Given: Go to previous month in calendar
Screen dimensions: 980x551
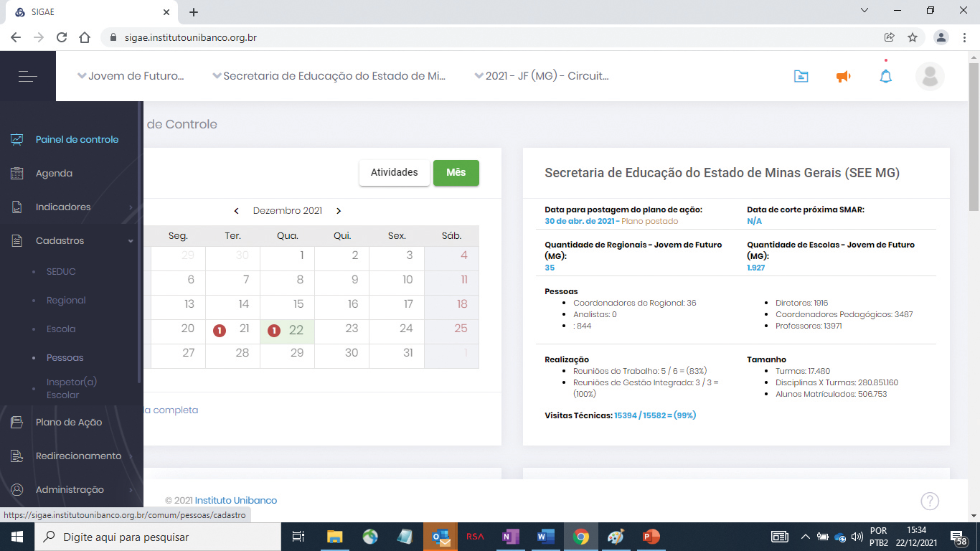Looking at the screenshot, I should point(236,211).
